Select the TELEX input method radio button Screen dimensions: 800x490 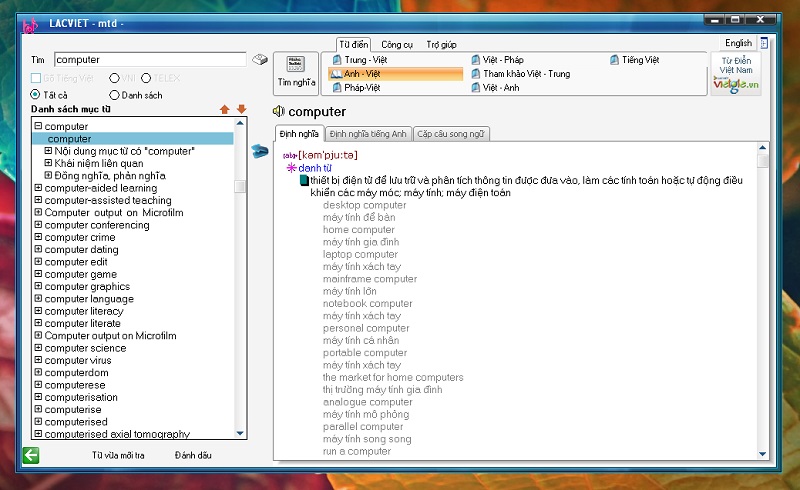click(146, 78)
